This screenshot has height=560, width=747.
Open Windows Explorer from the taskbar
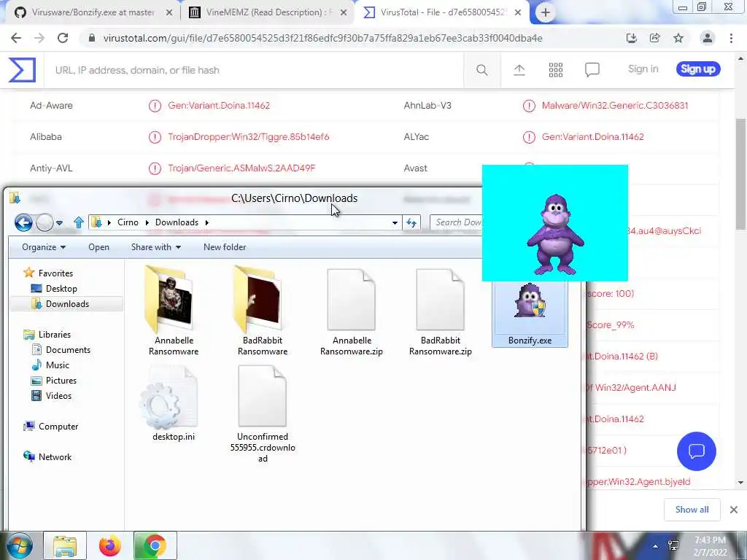[65, 545]
